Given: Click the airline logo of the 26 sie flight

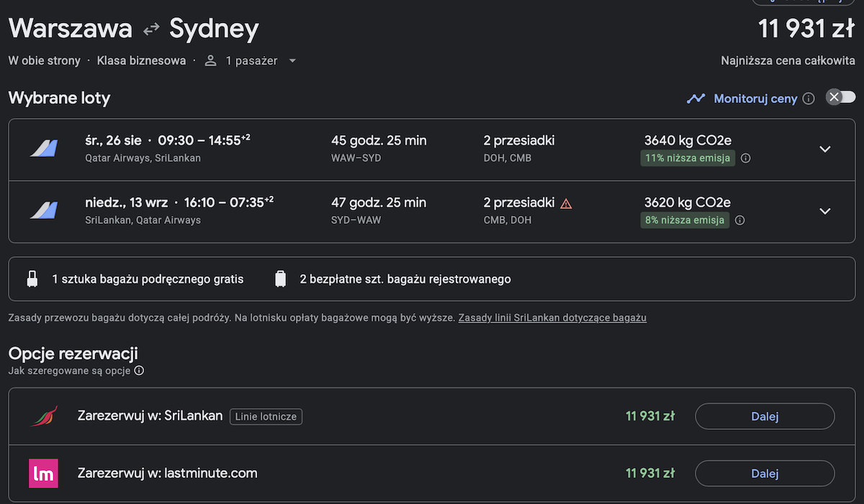Looking at the screenshot, I should [43, 149].
